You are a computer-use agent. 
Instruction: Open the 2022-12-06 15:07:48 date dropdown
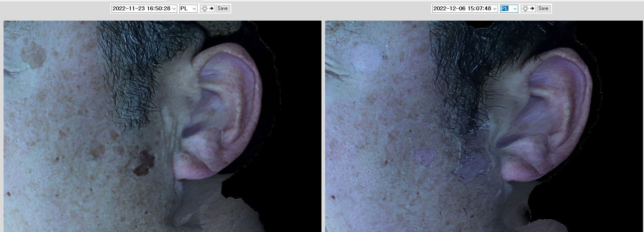pos(465,9)
